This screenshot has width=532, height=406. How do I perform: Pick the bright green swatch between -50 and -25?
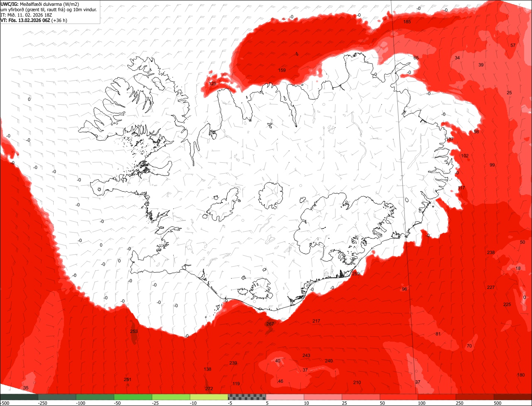(133, 397)
